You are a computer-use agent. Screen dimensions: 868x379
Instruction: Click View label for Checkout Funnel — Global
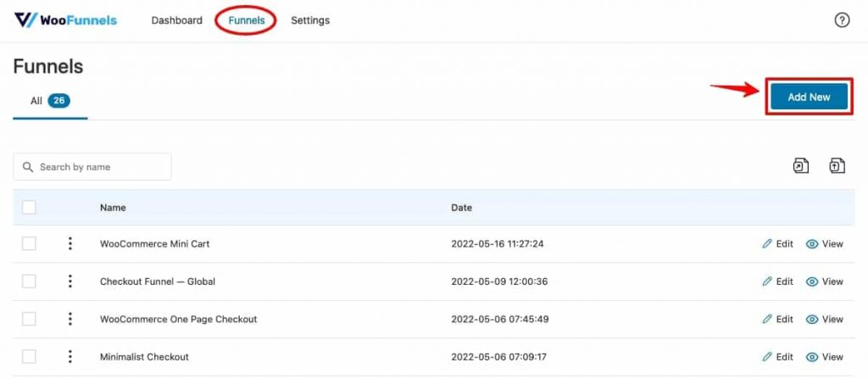(x=832, y=281)
